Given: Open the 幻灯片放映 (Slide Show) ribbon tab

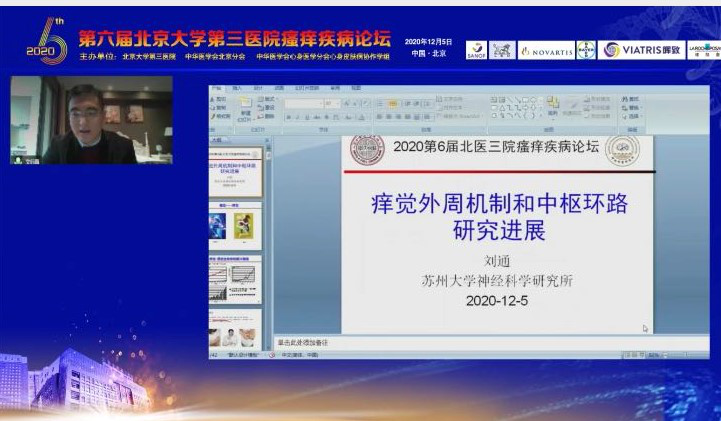Looking at the screenshot, I should pos(307,88).
